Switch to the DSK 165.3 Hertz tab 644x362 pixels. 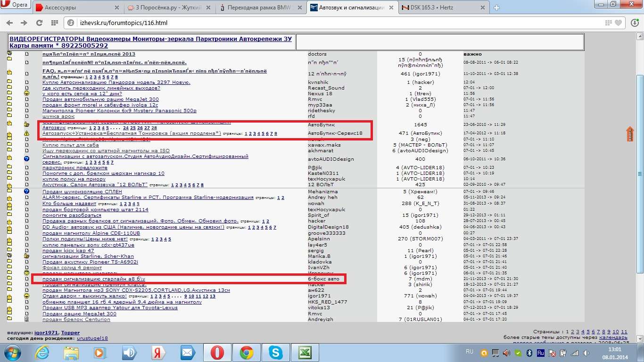(443, 8)
